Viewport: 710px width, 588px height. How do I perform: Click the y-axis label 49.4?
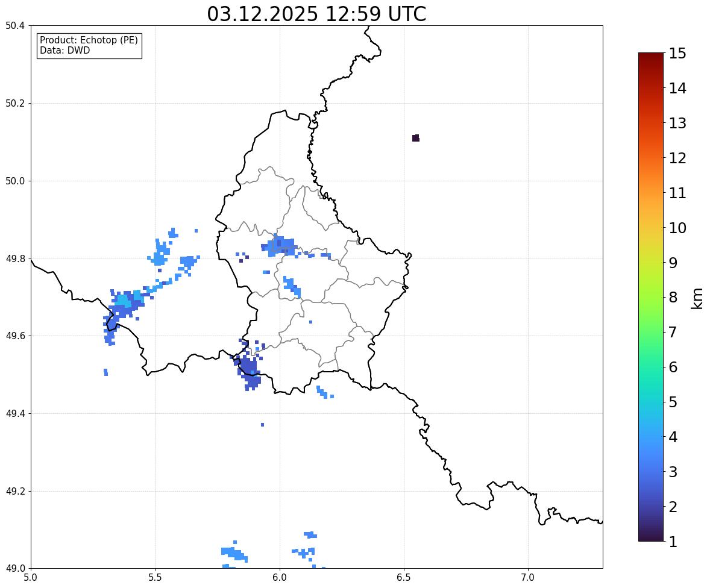coord(15,414)
